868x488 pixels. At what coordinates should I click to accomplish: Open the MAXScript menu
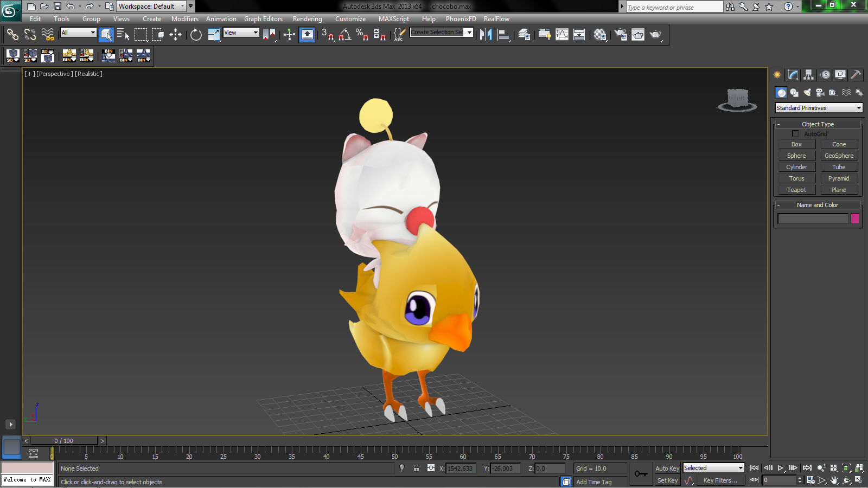394,19
